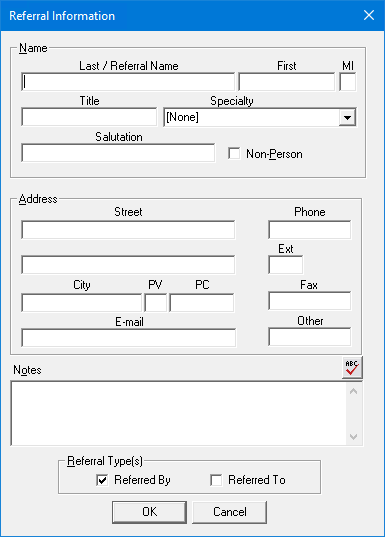Enable the Non-Person checkbox
This screenshot has width=385, height=537.
234,153
